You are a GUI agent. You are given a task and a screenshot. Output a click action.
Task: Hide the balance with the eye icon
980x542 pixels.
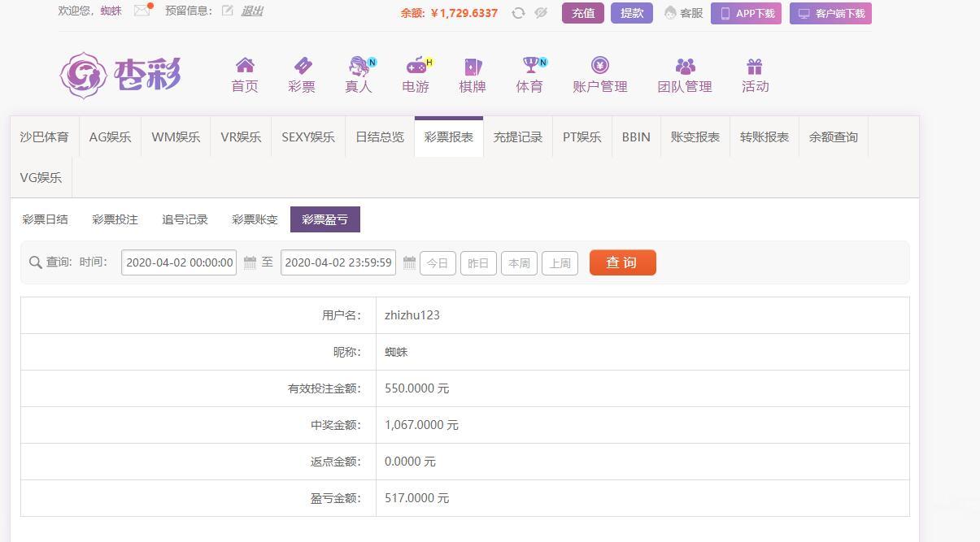pyautogui.click(x=541, y=13)
